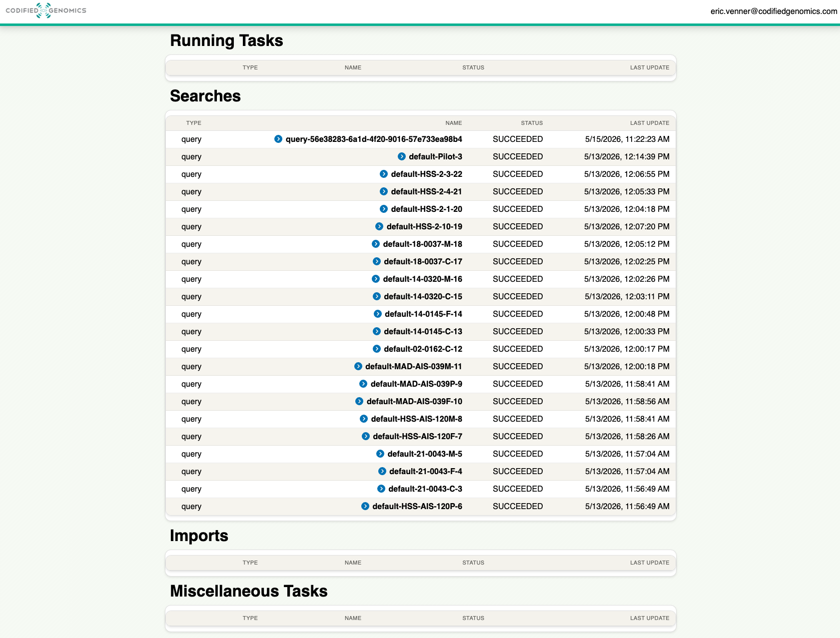Open the default-HSS-2-4-21 search
This screenshot has width=840, height=638.
[x=426, y=191]
